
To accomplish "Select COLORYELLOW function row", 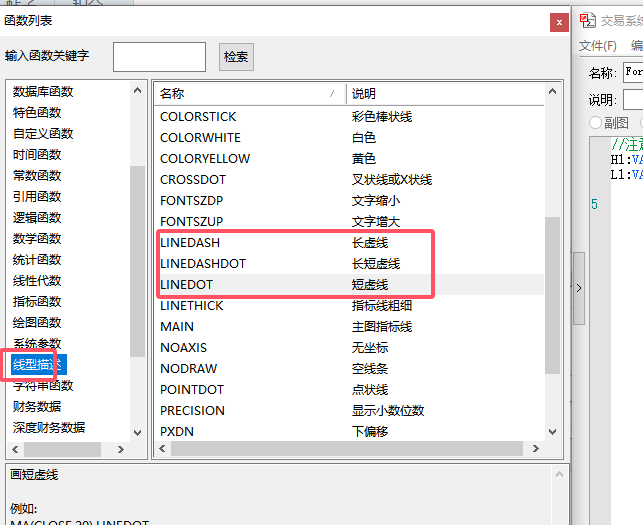I will click(x=349, y=158).
